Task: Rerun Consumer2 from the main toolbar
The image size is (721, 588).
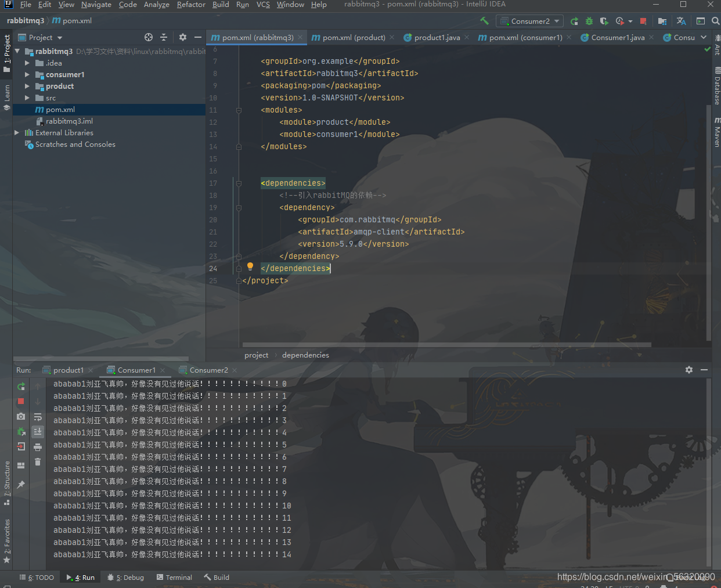Action: (574, 21)
